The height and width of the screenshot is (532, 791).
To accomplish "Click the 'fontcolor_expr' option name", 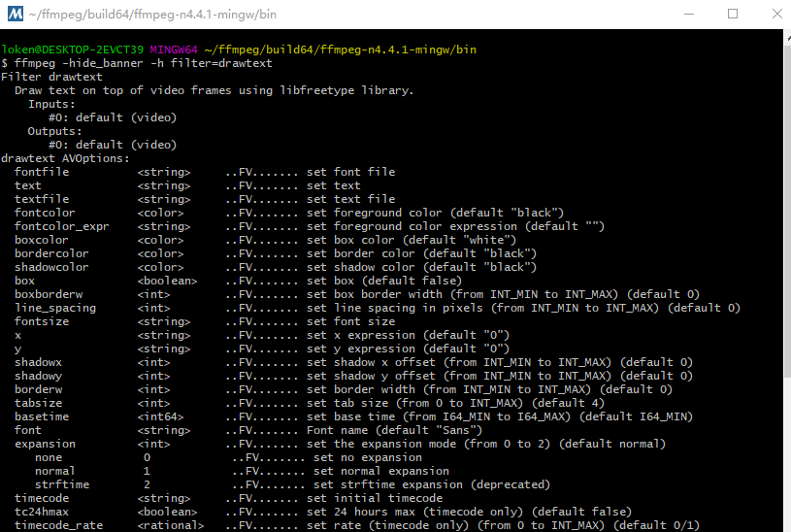I will pyautogui.click(x=62, y=226).
